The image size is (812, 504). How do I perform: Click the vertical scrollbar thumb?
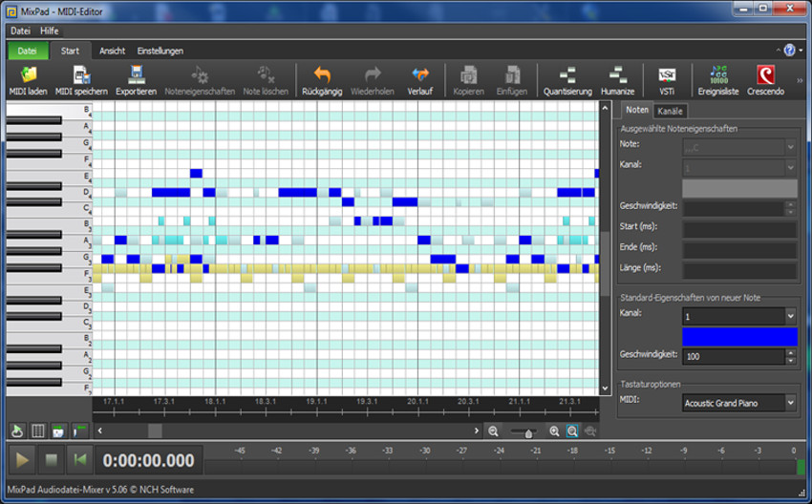pyautogui.click(x=605, y=263)
